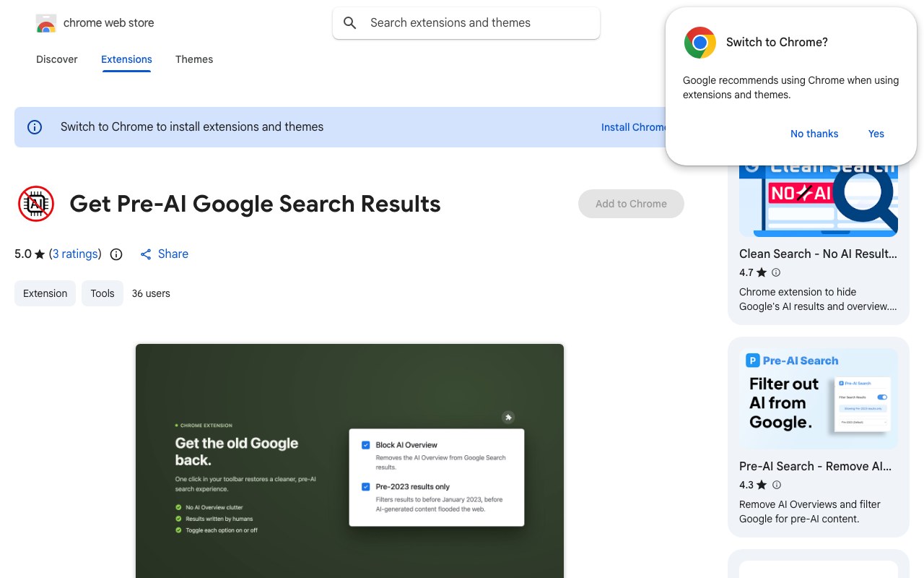924x578 pixels.
Task: Click the Share button
Action: (x=165, y=254)
